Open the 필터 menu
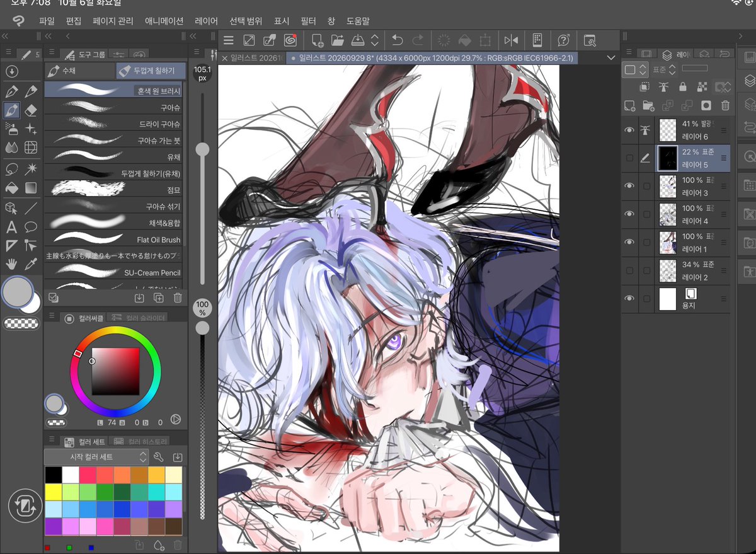Screen dimensions: 756x554 pyautogui.click(x=309, y=21)
